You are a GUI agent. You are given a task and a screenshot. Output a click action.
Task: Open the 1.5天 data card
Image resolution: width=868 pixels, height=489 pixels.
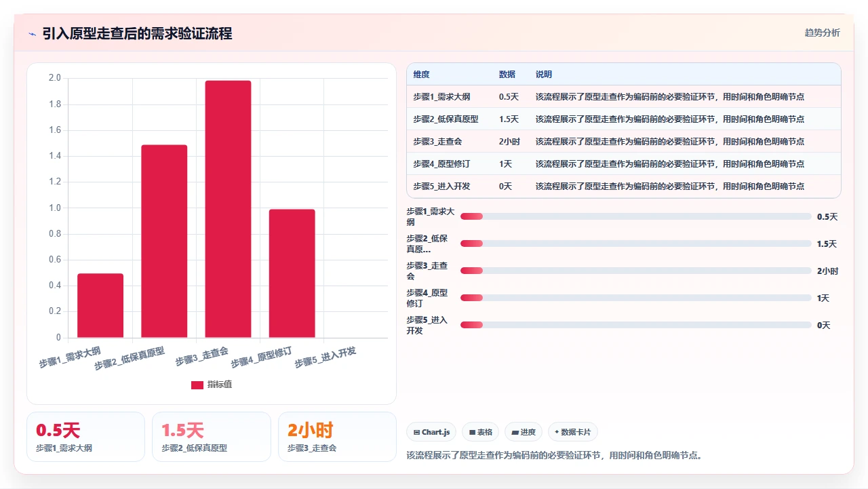(212, 437)
